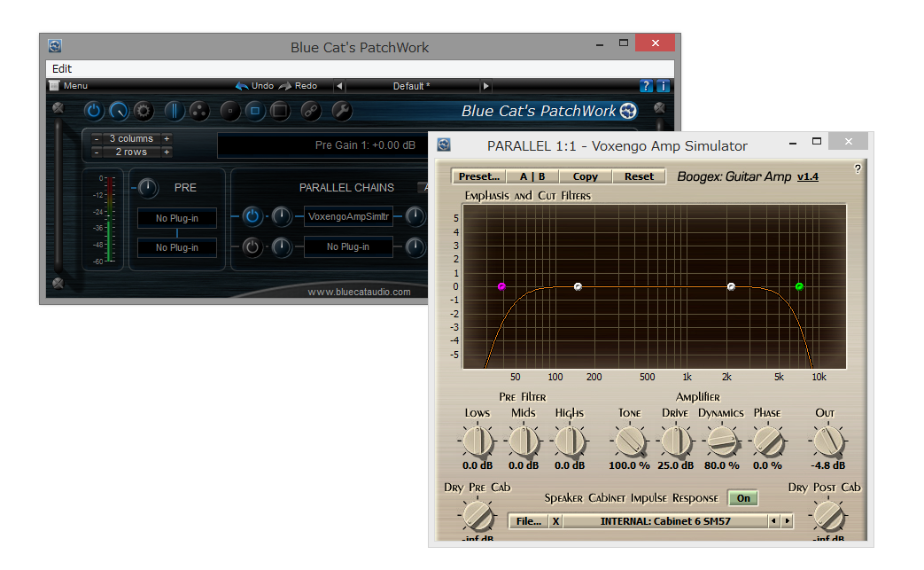This screenshot has height=570, width=924.
Task: Open the wrench tool icon in PatchWork
Action: click(342, 111)
